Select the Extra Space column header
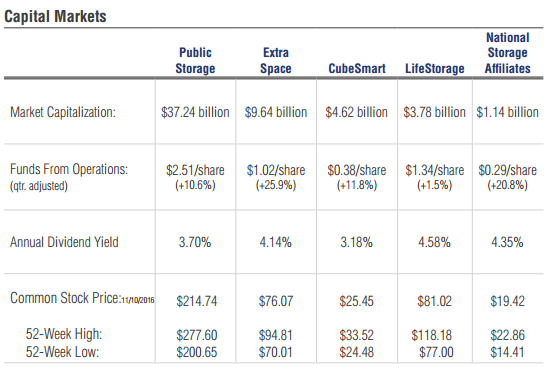 click(276, 60)
